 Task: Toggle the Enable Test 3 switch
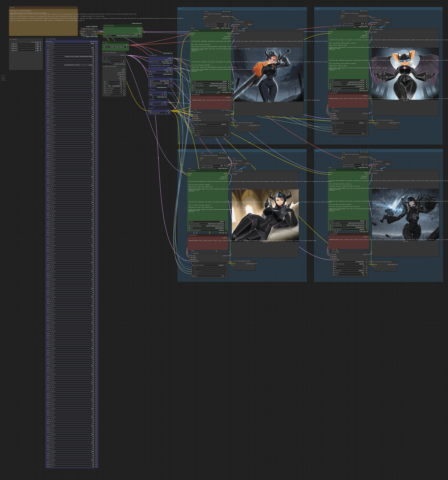point(38,48)
